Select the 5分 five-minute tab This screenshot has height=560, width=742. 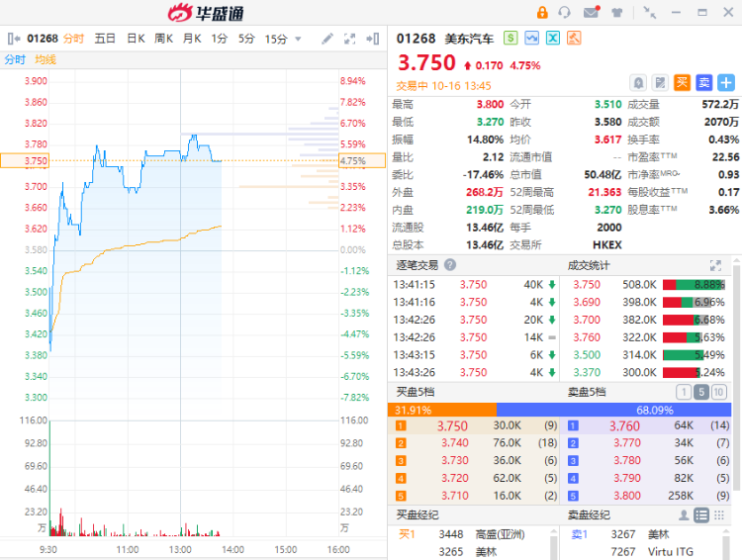click(x=246, y=39)
